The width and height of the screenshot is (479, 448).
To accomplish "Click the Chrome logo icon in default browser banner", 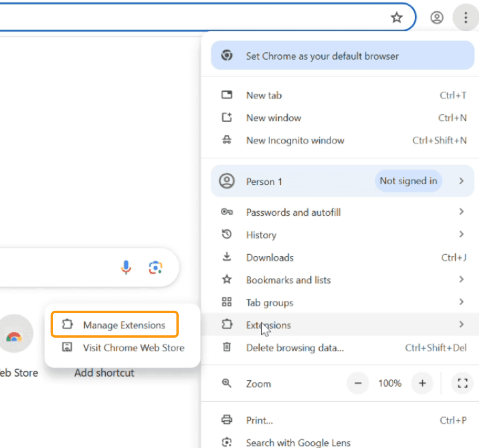I will pos(227,55).
